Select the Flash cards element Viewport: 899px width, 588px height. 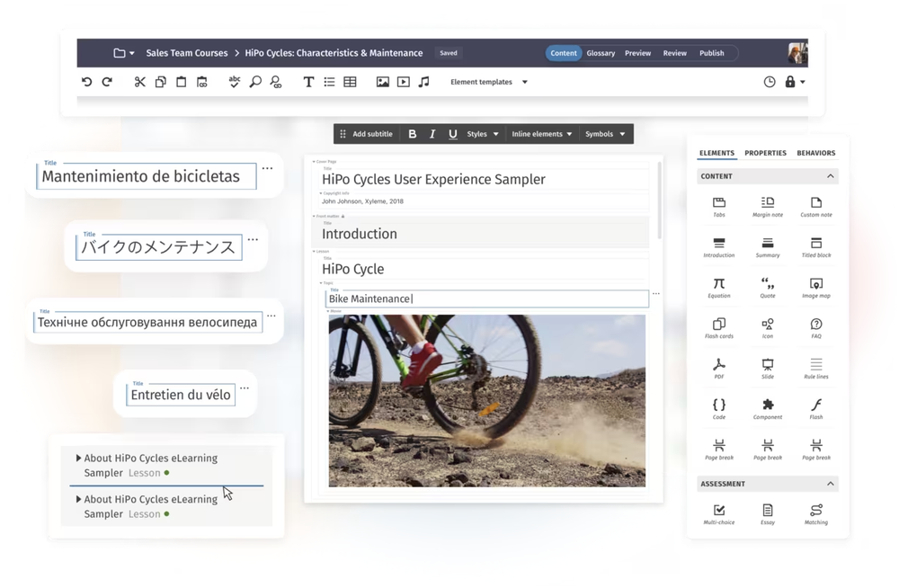click(x=718, y=325)
